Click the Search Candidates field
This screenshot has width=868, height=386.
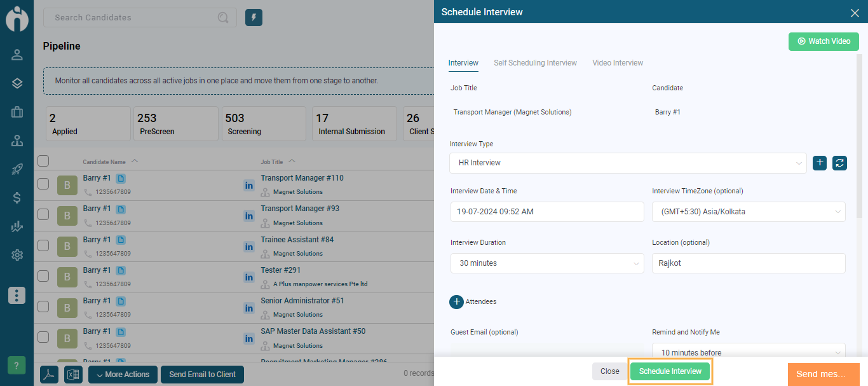[140, 18]
